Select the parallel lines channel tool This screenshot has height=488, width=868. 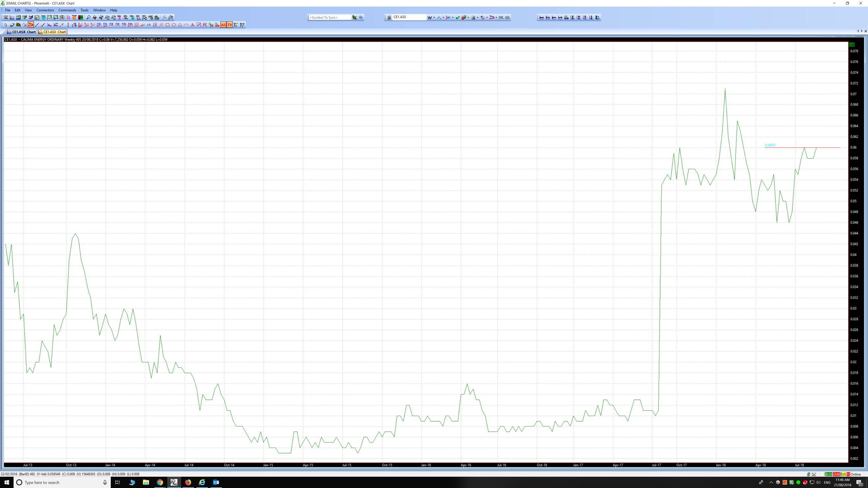pyautogui.click(x=161, y=25)
